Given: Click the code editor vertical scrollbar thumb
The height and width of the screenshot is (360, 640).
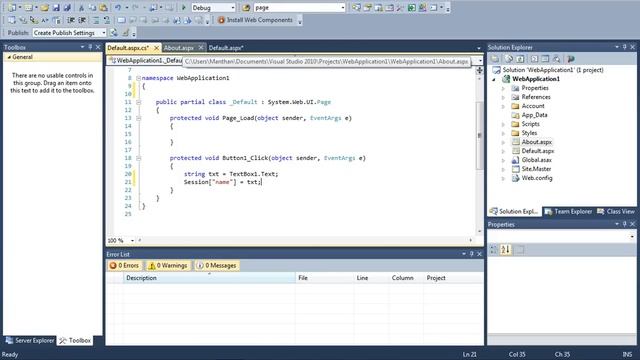Looking at the screenshot, I should point(480,136).
